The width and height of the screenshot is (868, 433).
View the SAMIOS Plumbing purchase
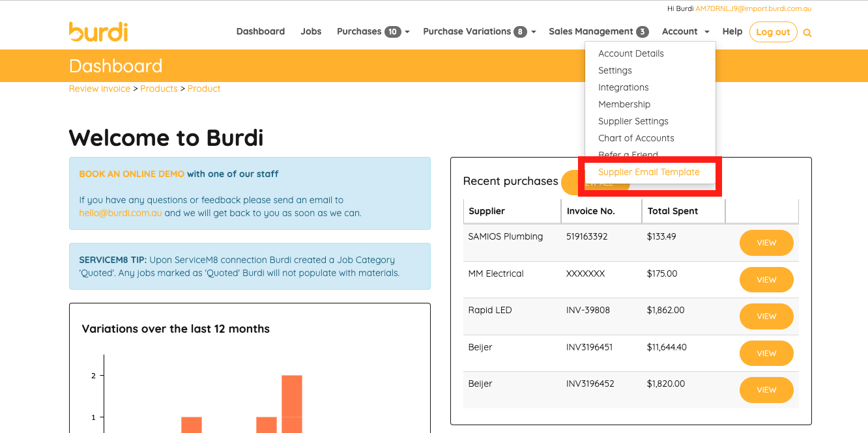pyautogui.click(x=766, y=243)
